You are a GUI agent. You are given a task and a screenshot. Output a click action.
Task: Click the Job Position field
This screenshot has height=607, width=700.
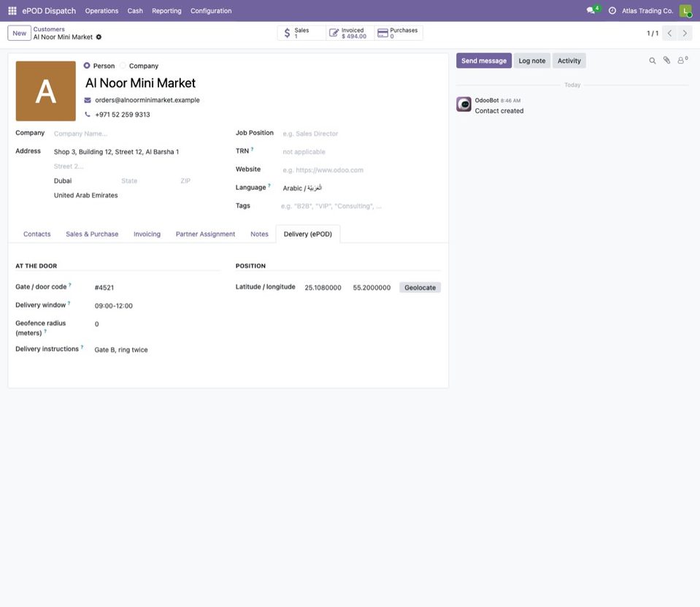coord(361,134)
